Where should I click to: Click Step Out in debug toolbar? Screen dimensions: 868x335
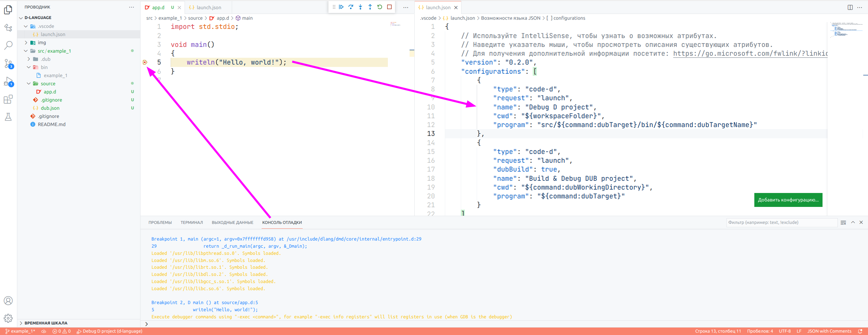370,7
